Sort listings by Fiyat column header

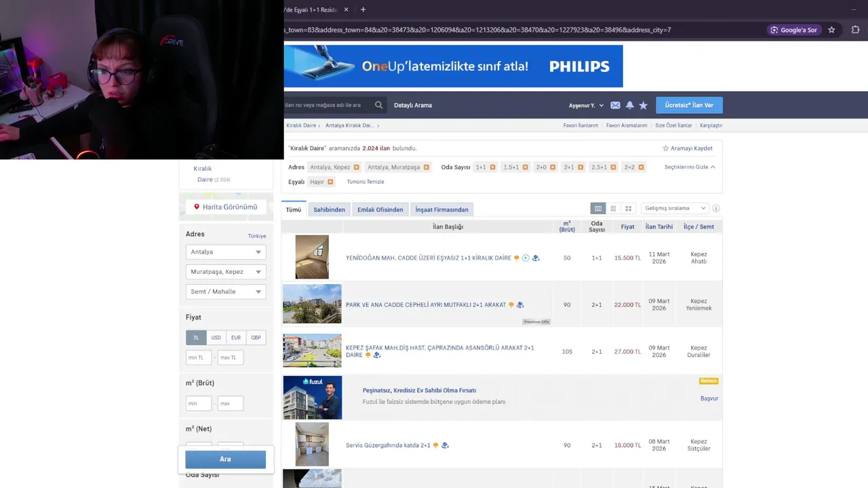627,226
